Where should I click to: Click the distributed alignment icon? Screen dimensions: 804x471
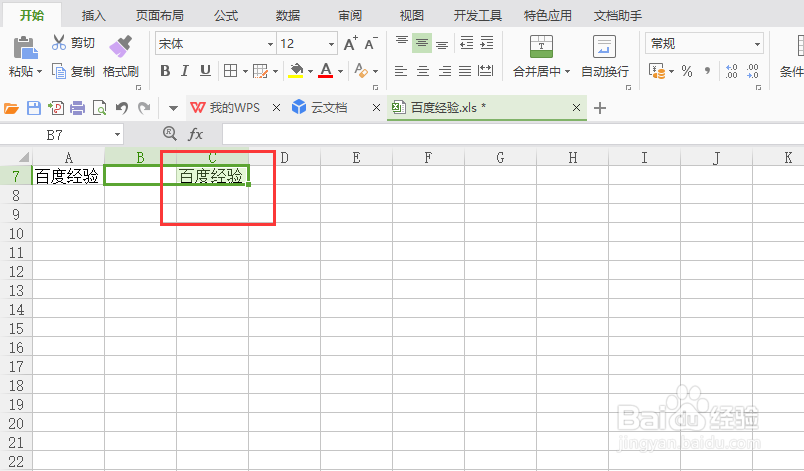pyautogui.click(x=485, y=71)
